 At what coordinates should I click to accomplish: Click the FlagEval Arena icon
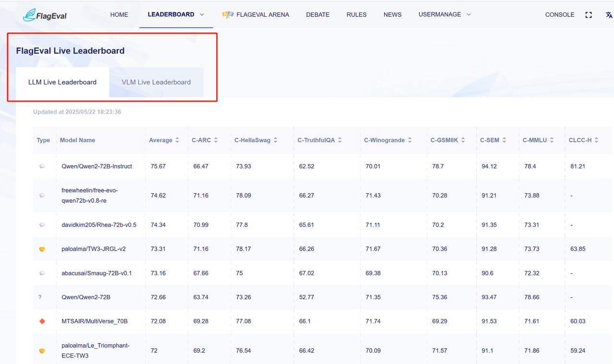pos(227,15)
